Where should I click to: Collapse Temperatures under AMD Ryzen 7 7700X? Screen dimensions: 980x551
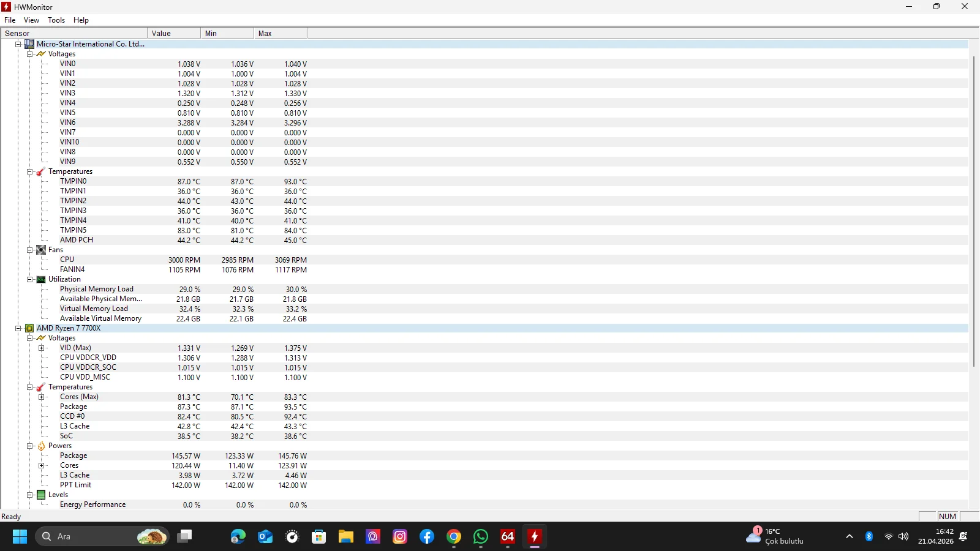[29, 387]
